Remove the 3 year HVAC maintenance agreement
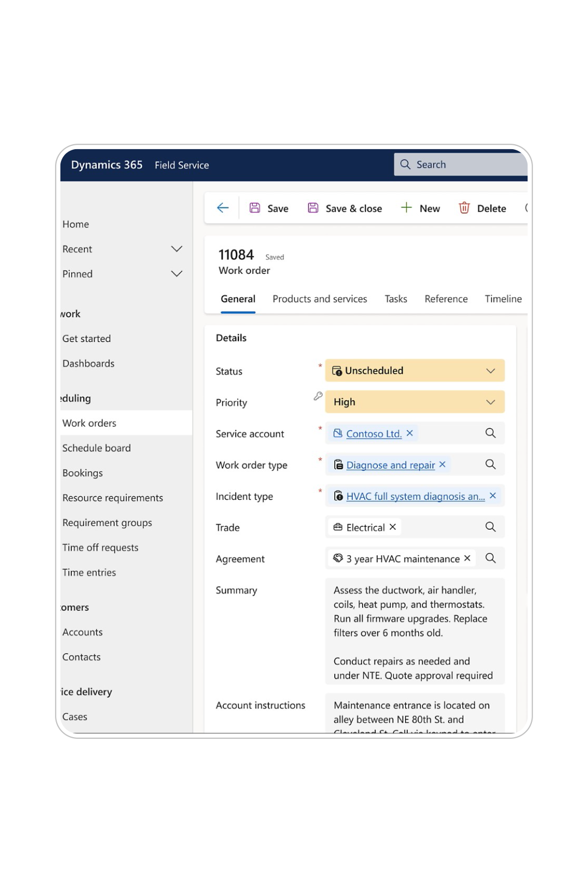 tap(467, 559)
